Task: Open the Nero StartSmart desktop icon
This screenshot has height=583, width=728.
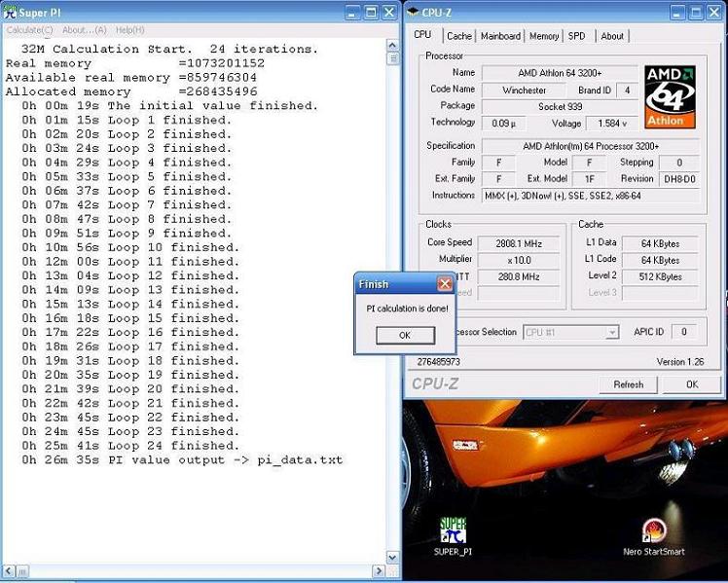Action: pyautogui.click(x=654, y=531)
